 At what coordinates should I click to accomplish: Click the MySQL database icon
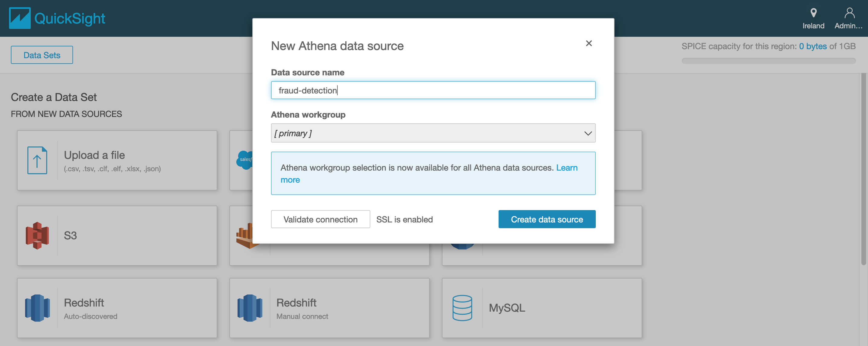[462, 308]
